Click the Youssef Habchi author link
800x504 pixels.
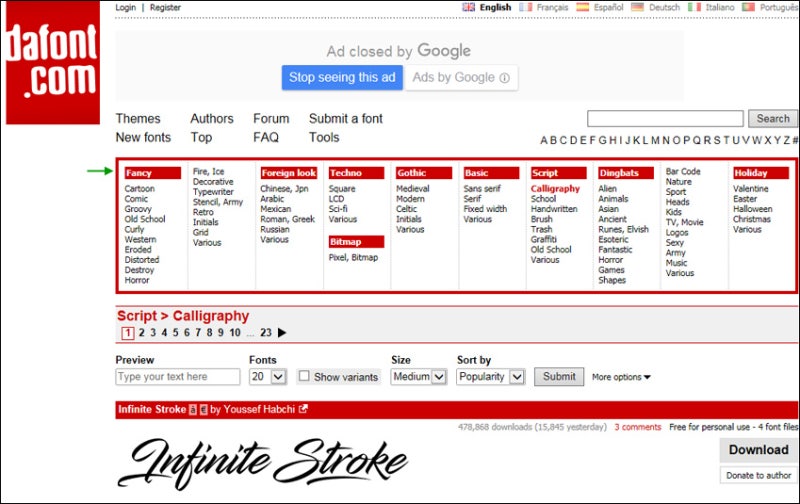[259, 409]
